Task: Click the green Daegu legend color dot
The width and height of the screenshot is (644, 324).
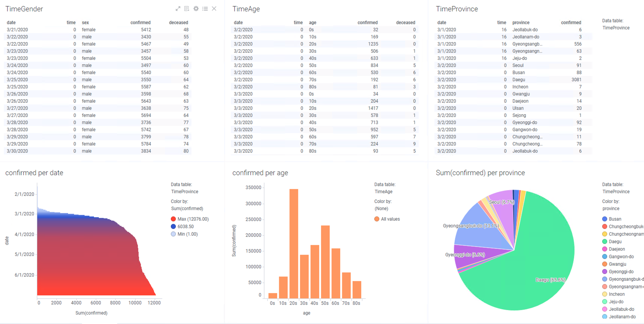Action: (605, 242)
